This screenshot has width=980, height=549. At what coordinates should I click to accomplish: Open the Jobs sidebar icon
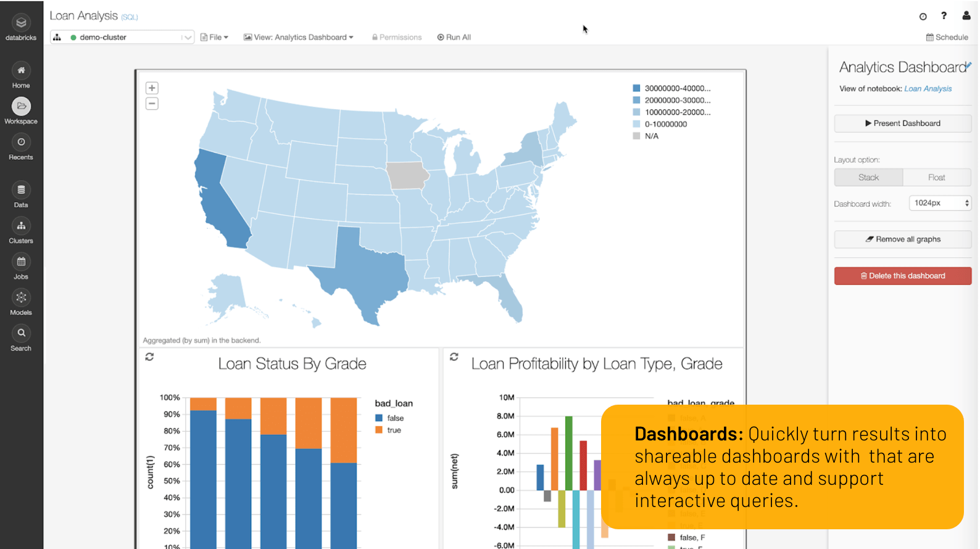(x=21, y=262)
